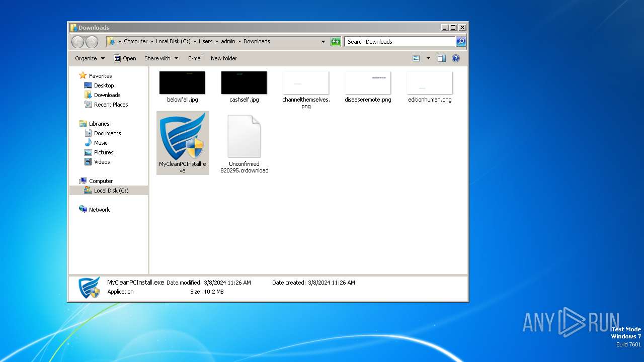Toggle the preview pane icon
This screenshot has width=644, height=362.
[x=442, y=58]
